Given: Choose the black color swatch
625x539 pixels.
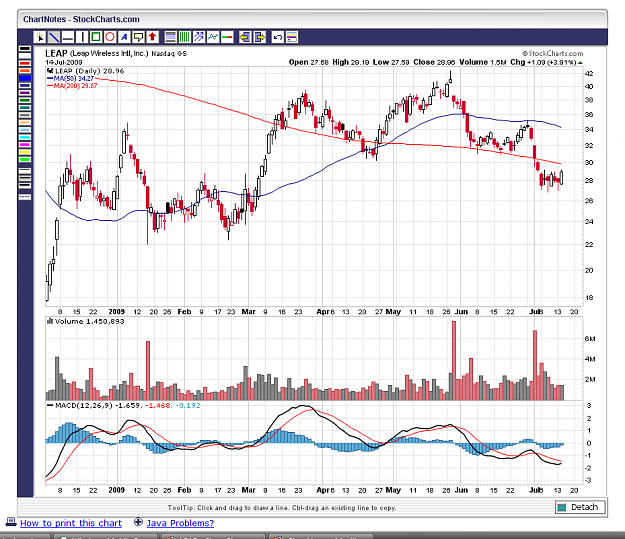Looking at the screenshot, I should [x=25, y=49].
